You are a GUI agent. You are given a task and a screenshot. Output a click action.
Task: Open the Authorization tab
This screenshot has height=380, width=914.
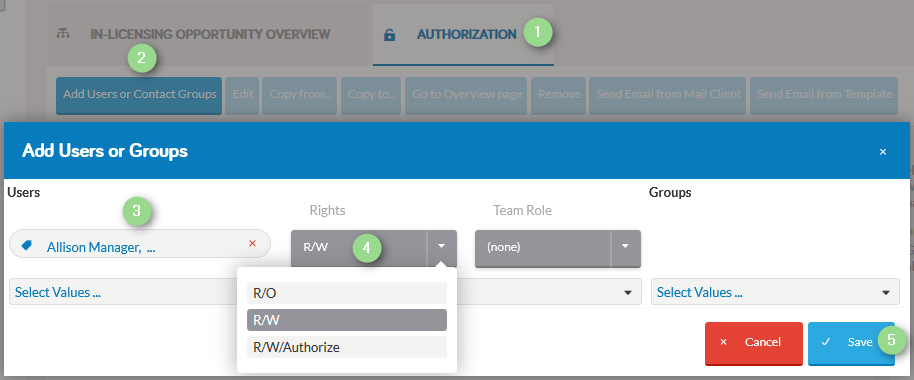[463, 34]
